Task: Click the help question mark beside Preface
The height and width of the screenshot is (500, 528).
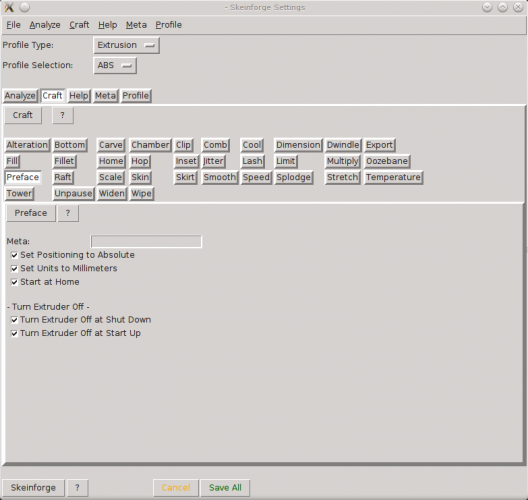Action: pyautogui.click(x=68, y=213)
